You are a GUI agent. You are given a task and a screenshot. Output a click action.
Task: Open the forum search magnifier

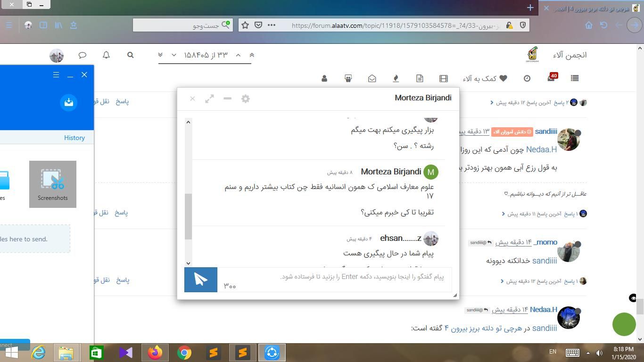[x=131, y=55]
